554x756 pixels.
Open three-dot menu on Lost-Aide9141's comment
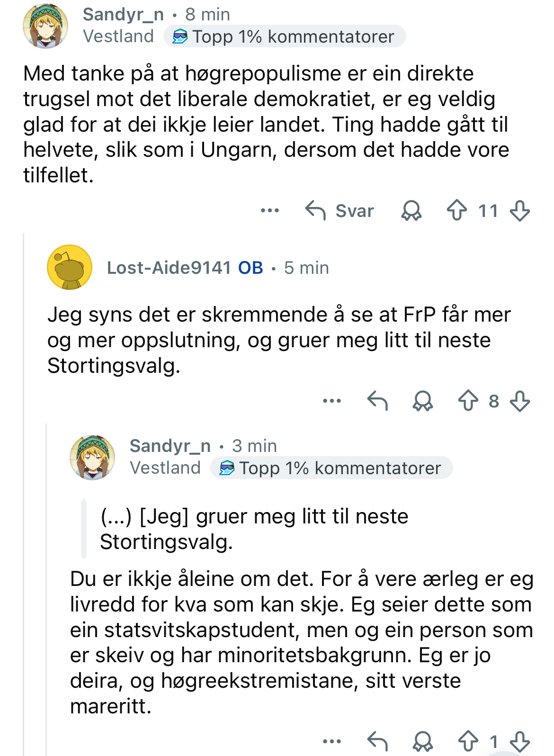click(332, 401)
